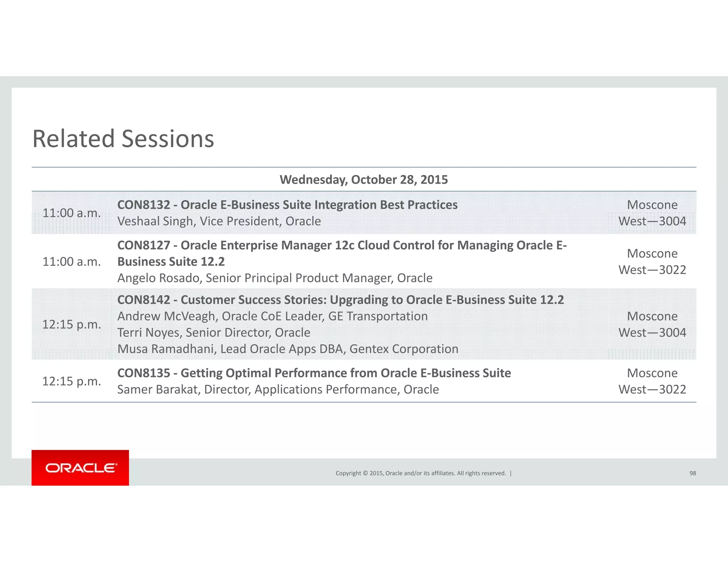Click the 11:00 a.m. time for CON8132
The width and height of the screenshot is (728, 562).
[72, 213]
